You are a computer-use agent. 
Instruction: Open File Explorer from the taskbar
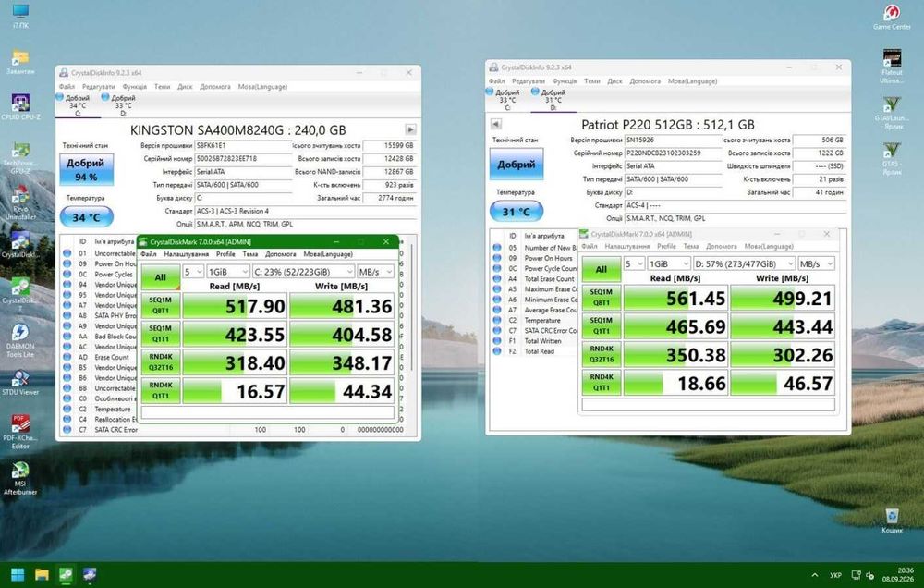click(x=42, y=574)
